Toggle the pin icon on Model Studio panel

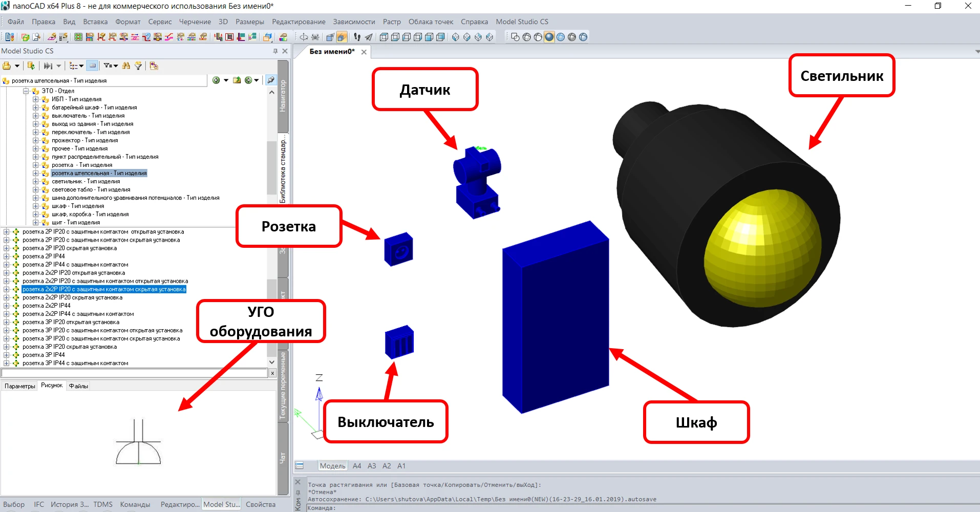click(275, 51)
